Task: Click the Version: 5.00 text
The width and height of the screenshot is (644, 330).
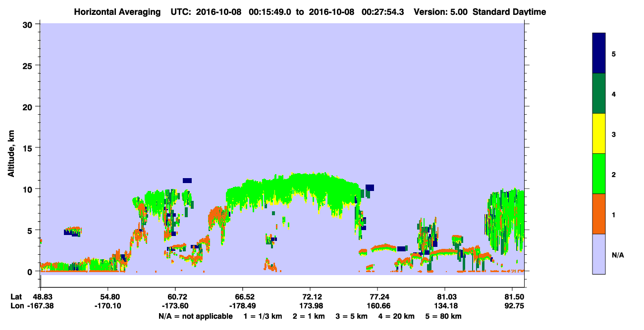Action: pos(441,12)
